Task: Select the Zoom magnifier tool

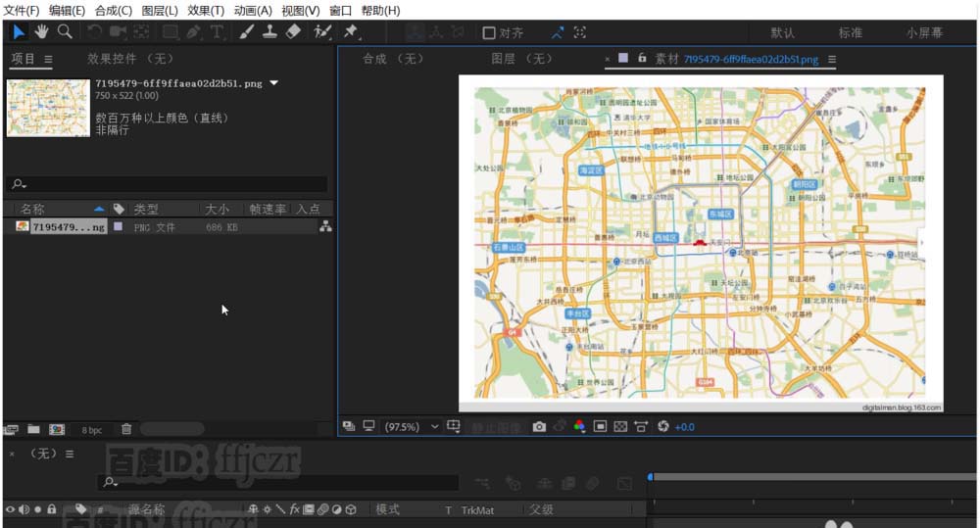Action: click(65, 32)
